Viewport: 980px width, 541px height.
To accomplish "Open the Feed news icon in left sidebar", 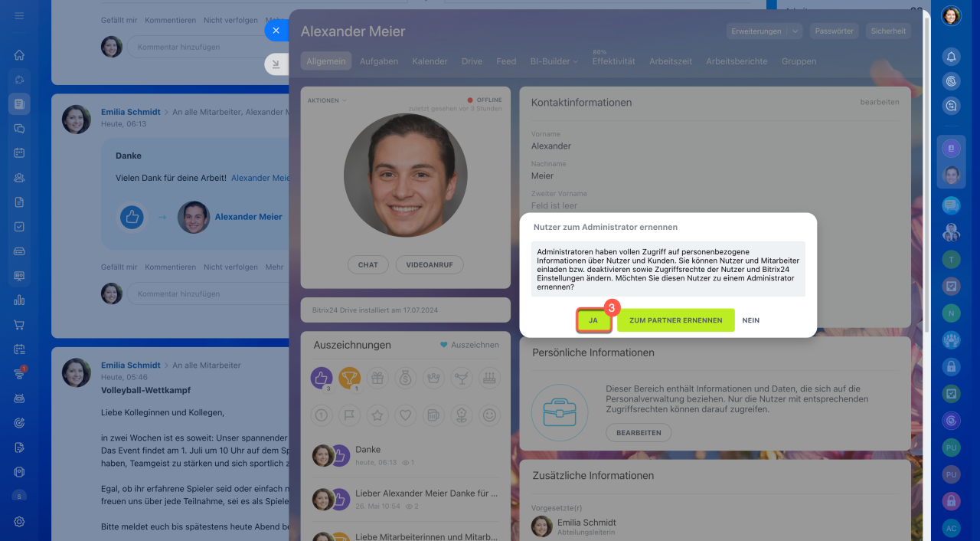I will point(19,103).
